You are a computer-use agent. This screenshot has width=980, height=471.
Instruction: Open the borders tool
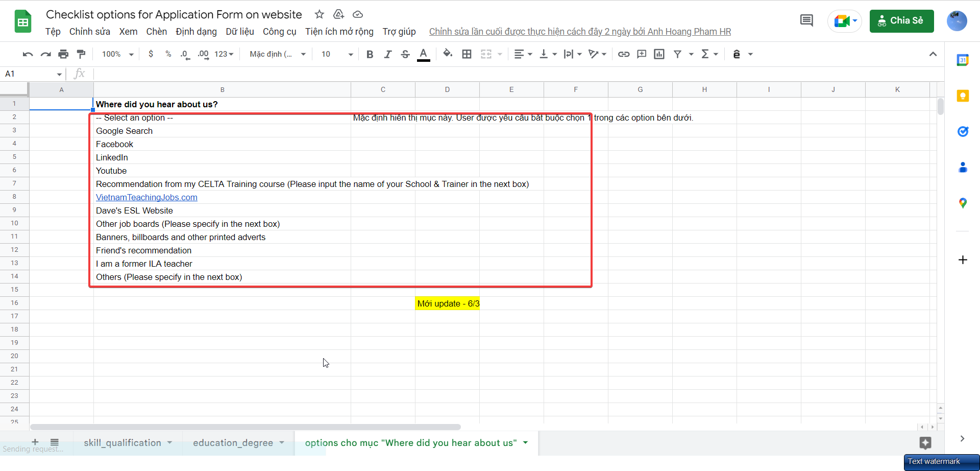(467, 54)
